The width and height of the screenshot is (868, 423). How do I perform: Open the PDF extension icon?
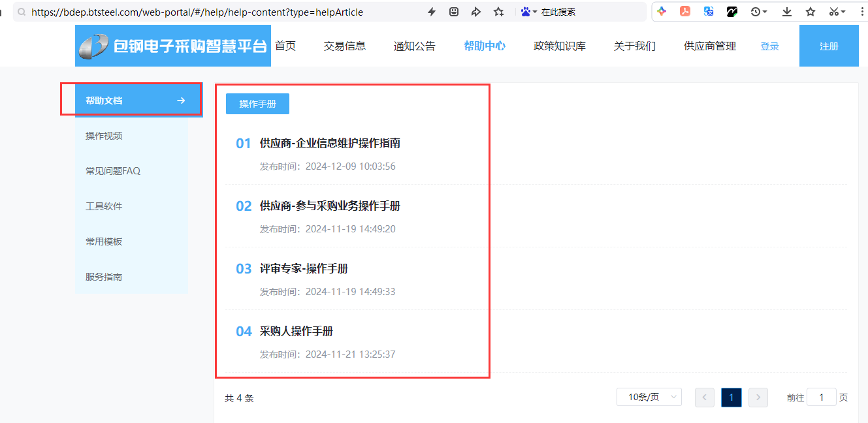(x=685, y=12)
